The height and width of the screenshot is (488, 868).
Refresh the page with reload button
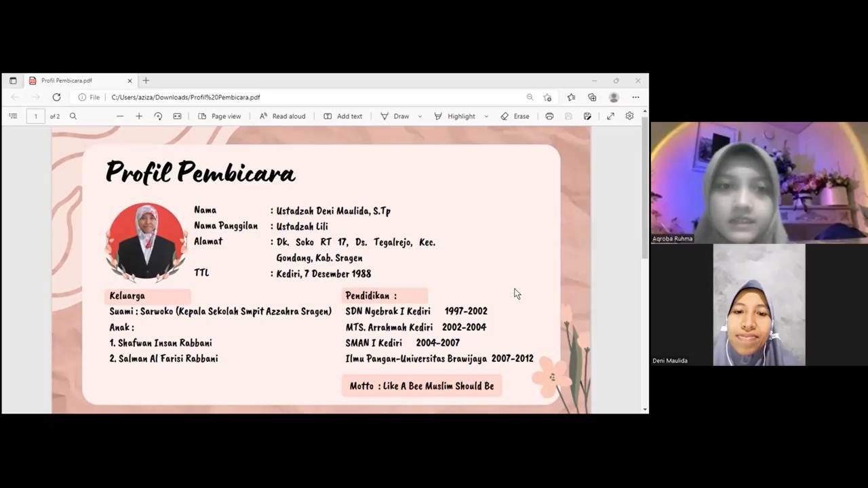click(x=57, y=97)
